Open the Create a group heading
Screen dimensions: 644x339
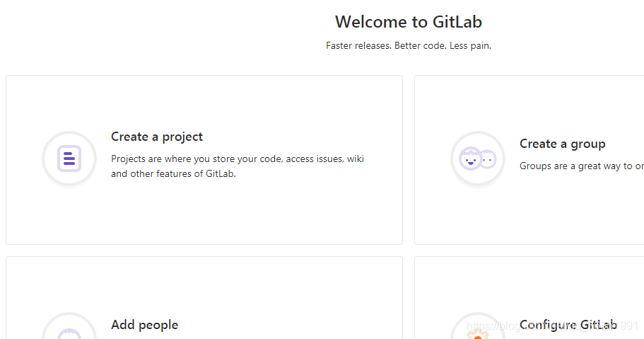click(x=562, y=144)
